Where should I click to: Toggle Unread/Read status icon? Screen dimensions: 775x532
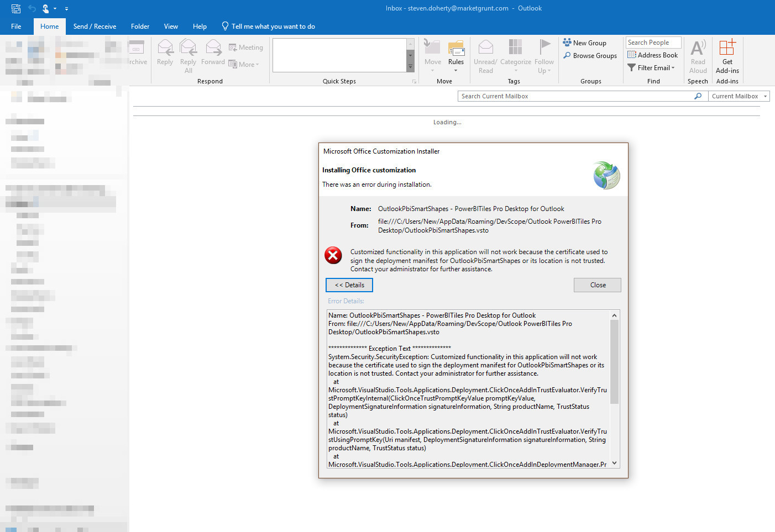coord(485,56)
